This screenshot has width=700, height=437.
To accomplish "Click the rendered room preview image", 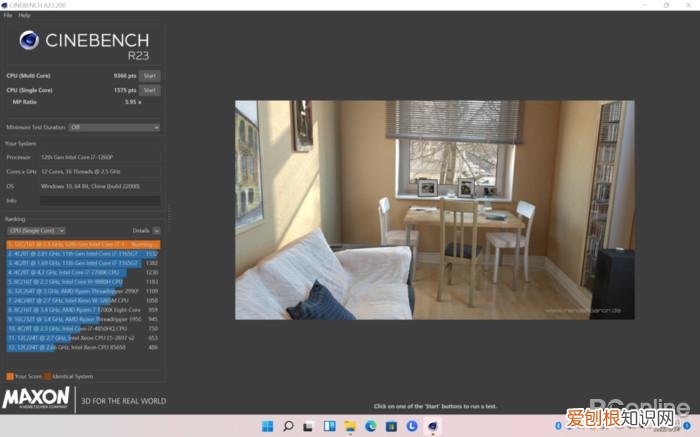I will (434, 210).
